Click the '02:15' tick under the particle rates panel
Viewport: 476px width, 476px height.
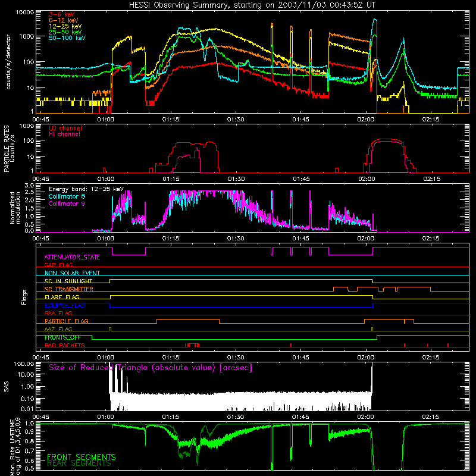[431, 179]
